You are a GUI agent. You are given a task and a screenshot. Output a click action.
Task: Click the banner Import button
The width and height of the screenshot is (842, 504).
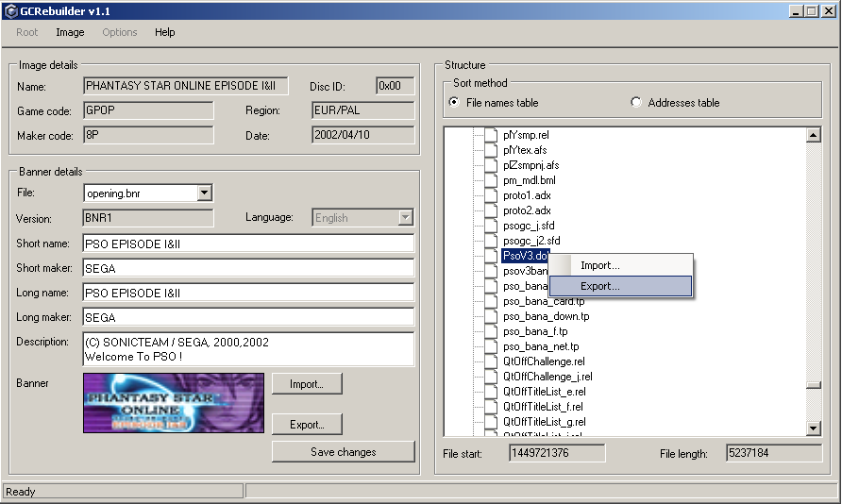(x=307, y=384)
